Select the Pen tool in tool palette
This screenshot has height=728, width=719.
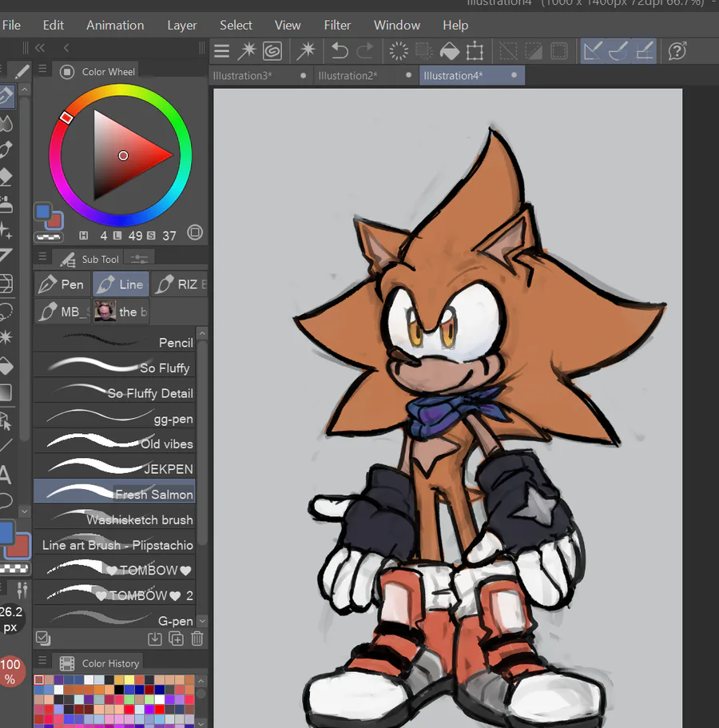pyautogui.click(x=6, y=96)
